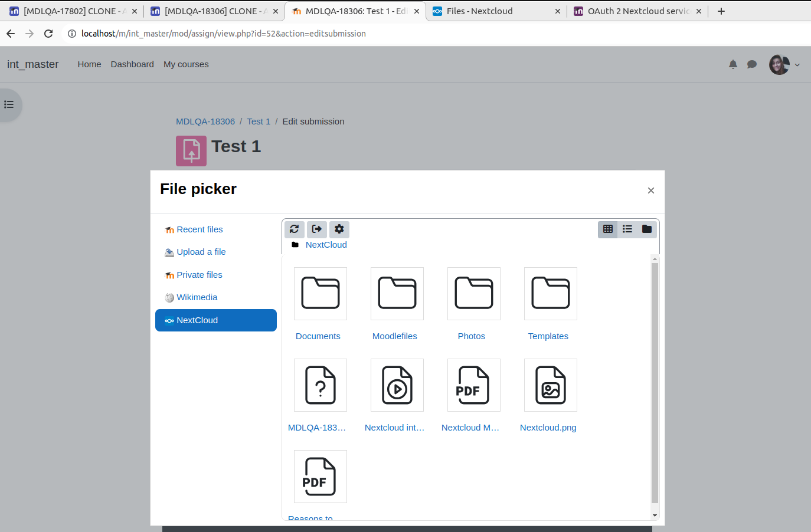Select the Reasons to PDF file icon

(321, 477)
